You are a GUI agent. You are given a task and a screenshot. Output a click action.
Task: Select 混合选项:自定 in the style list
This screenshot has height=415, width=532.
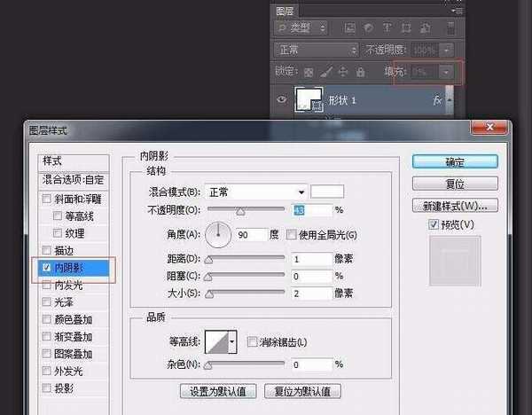[x=74, y=179]
